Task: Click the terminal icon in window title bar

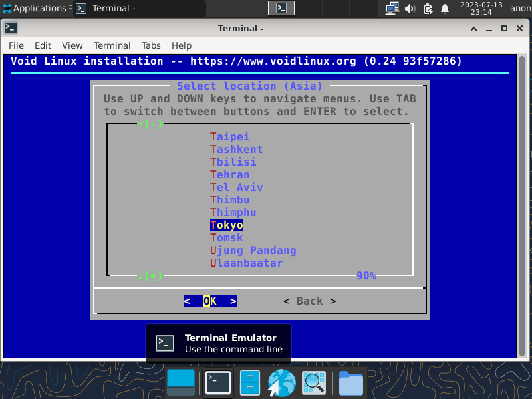Action: pos(11,28)
